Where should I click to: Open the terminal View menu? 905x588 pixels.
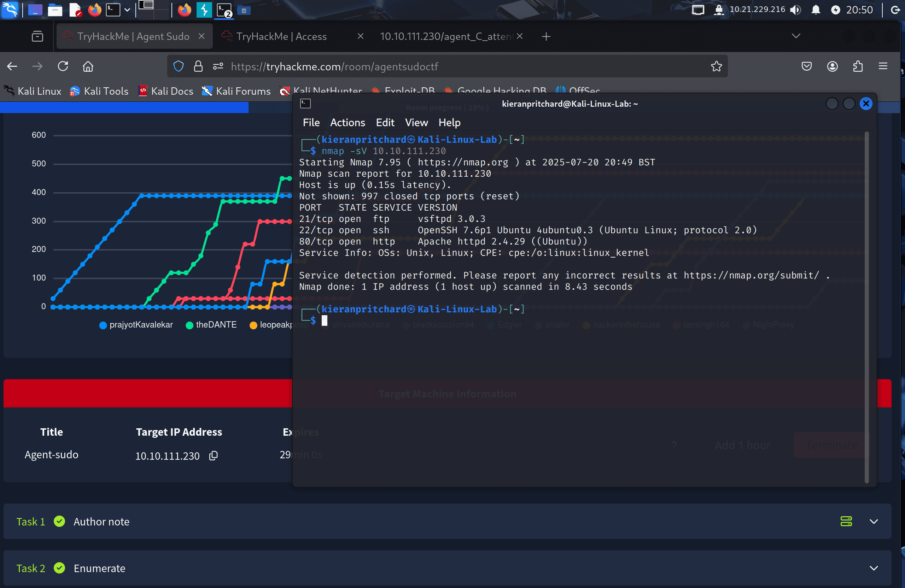(x=416, y=123)
